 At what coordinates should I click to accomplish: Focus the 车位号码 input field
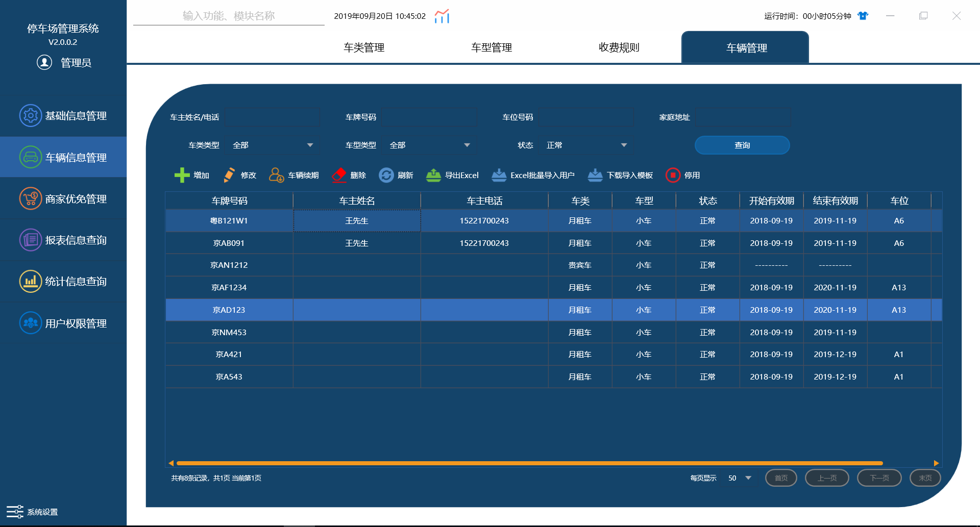[586, 117]
